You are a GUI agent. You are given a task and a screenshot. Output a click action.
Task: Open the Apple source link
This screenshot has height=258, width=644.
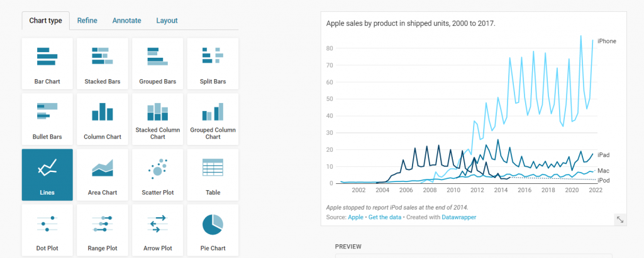356,217
